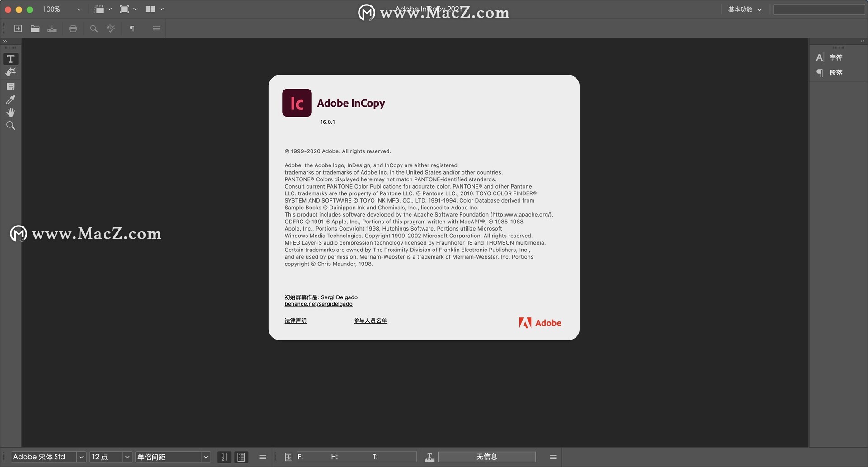The height and width of the screenshot is (467, 868).
Task: Open the arrange documents dropdown
Action: (x=155, y=9)
